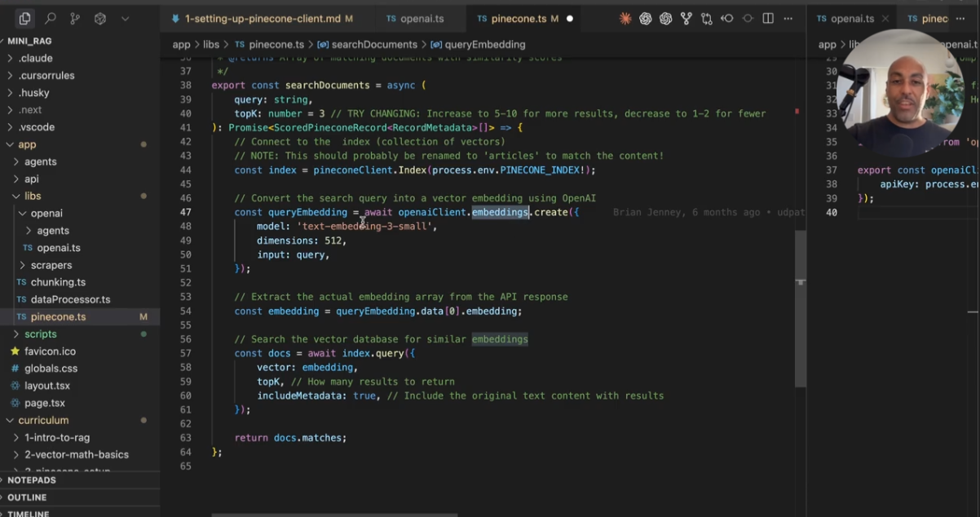The height and width of the screenshot is (517, 980).
Task: Expand the NOTEPADS section
Action: (x=31, y=480)
